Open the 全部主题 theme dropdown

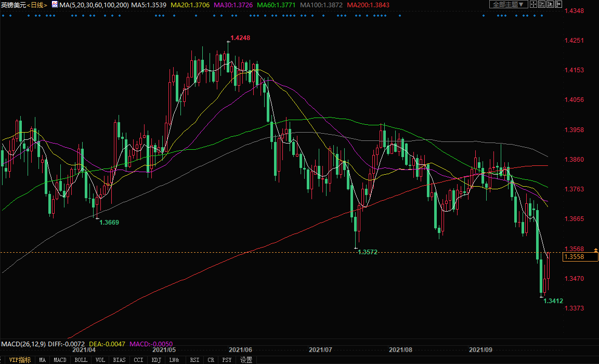coord(509,4)
